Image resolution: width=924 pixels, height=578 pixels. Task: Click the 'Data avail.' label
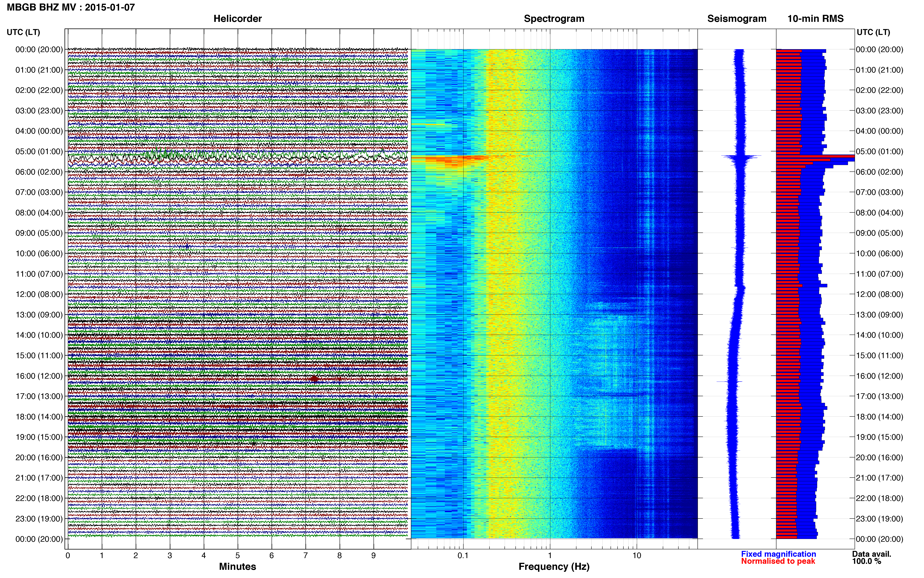pyautogui.click(x=872, y=554)
